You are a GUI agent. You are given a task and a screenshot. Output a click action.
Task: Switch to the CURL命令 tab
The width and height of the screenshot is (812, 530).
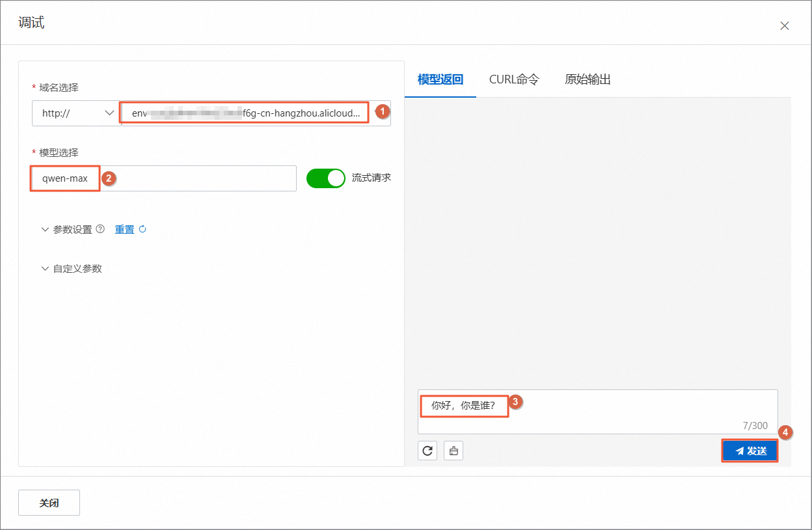[514, 79]
